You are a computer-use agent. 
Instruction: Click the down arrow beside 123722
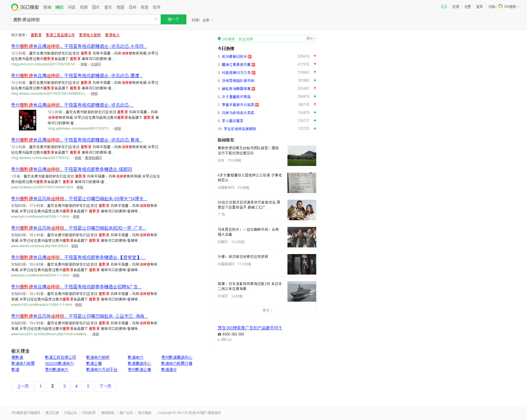tap(315, 129)
